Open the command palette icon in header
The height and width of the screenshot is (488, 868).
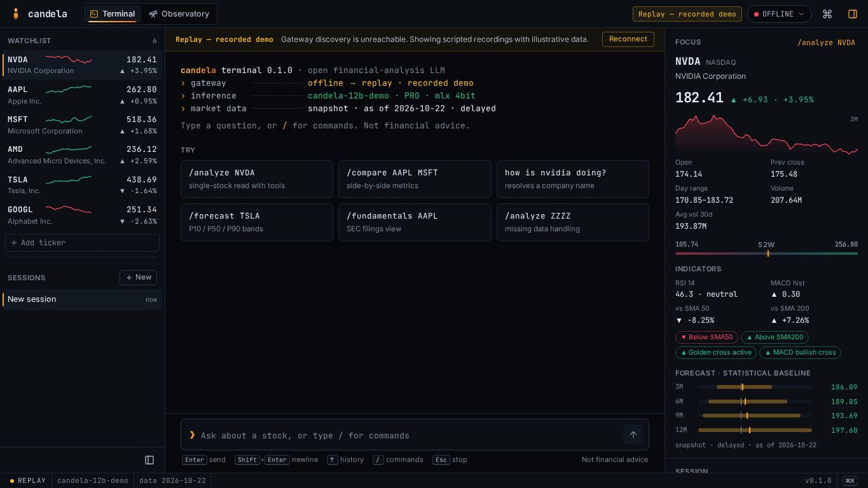(x=827, y=14)
